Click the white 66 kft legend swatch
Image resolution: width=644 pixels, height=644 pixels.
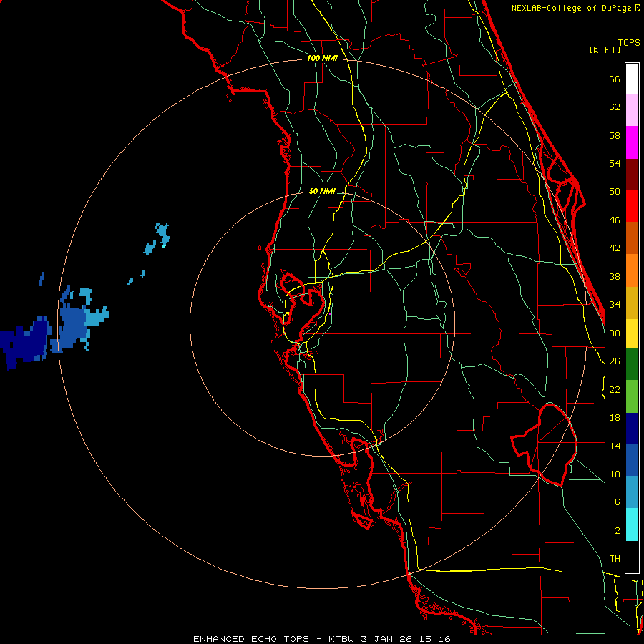[632, 79]
